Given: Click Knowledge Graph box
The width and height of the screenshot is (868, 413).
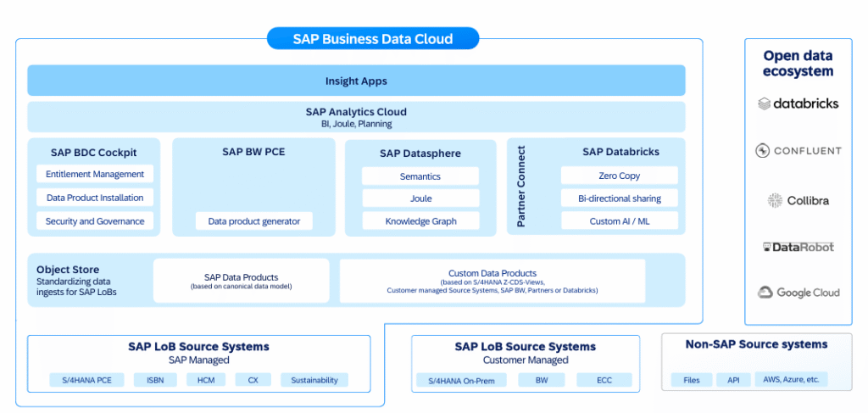Looking at the screenshot, I should coord(420,221).
